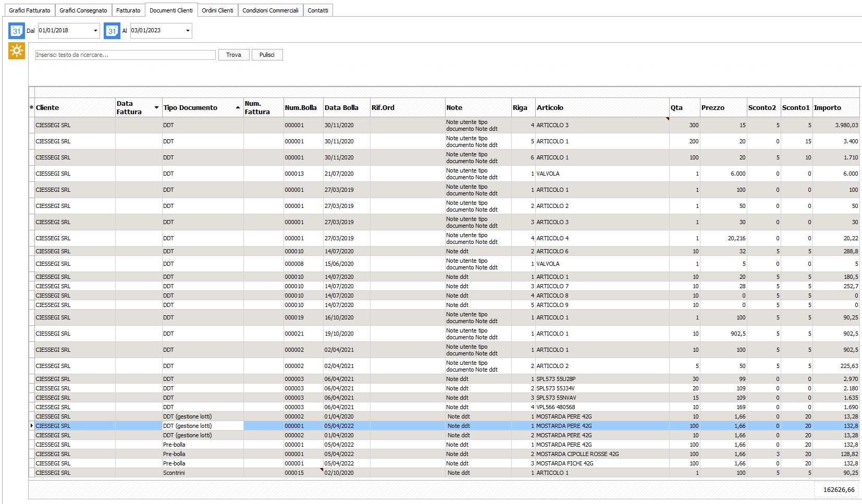Open the Dal calendar picker icon

(17, 31)
